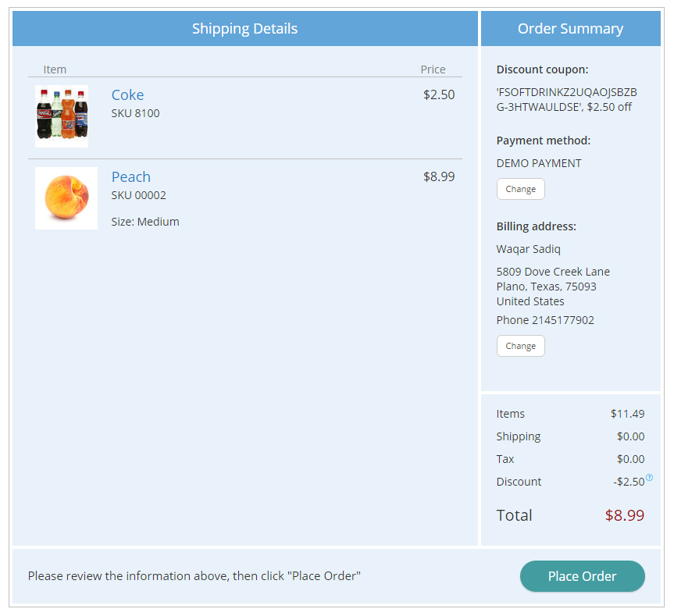674x616 pixels.
Task: Open the Peach product image
Action: pos(66,198)
